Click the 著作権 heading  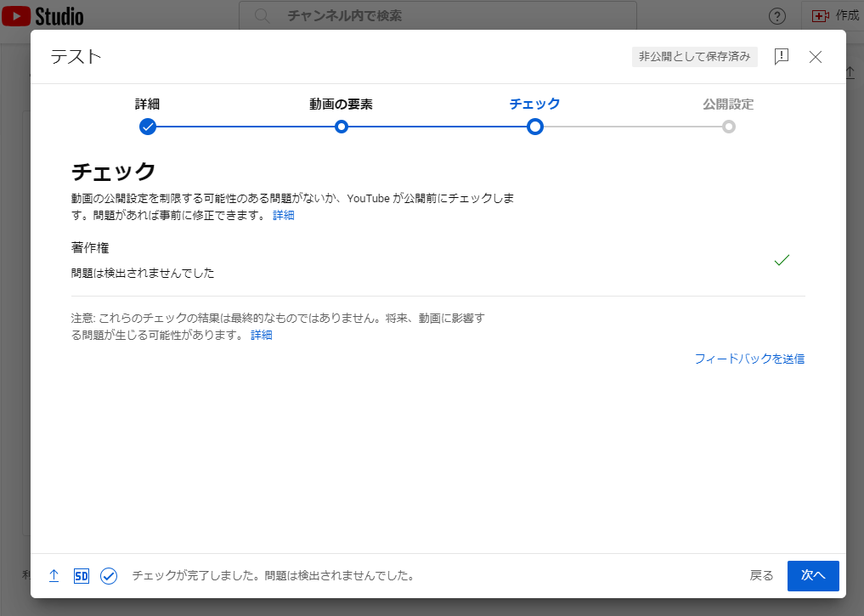[90, 248]
